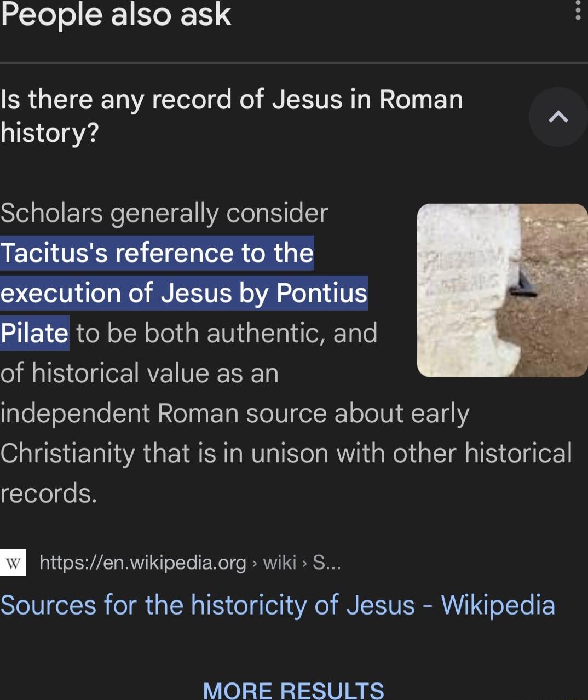This screenshot has width=588, height=700.
Task: Click the truncated "S..." breadcrumb segment
Action: click(x=326, y=563)
